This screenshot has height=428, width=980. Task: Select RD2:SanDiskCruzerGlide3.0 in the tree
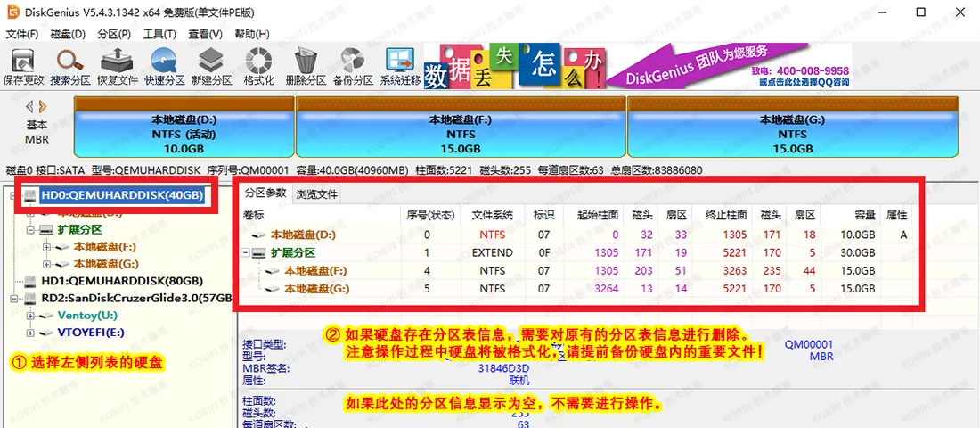click(x=137, y=298)
